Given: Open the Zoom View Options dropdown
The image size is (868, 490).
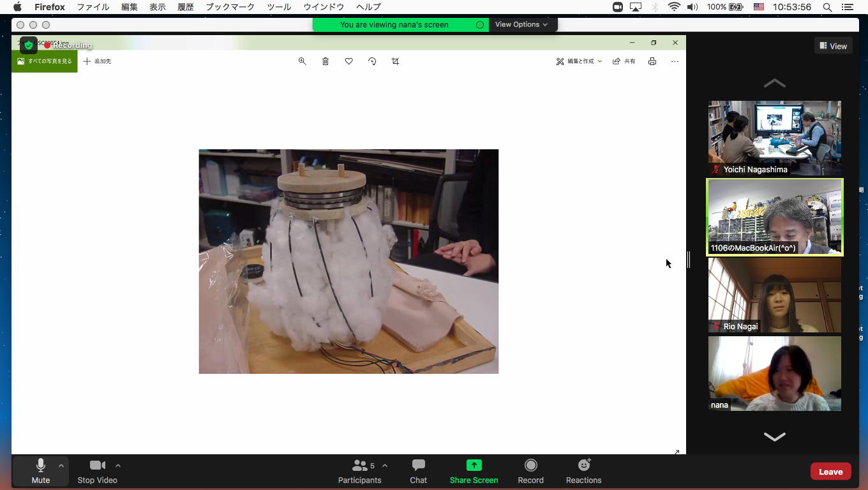Looking at the screenshot, I should [521, 24].
